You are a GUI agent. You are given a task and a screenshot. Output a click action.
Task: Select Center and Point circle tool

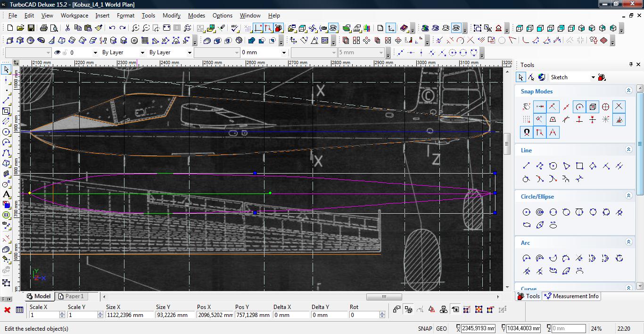(527, 212)
